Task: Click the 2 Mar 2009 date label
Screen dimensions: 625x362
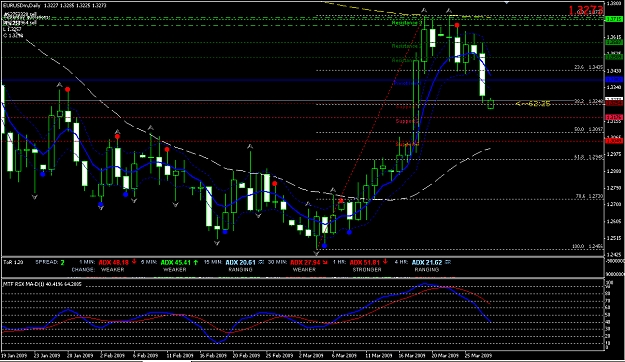Action: [311, 356]
